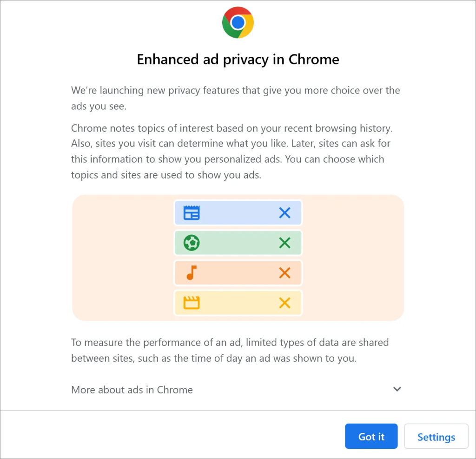Screen dimensions: 476x459
Task: Click the green sports topic bar
Action: pos(238,242)
